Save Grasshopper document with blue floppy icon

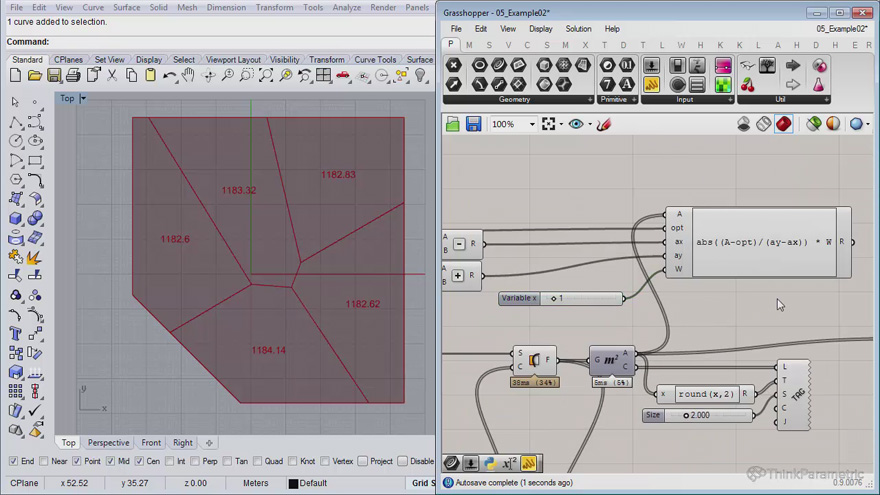[473, 124]
